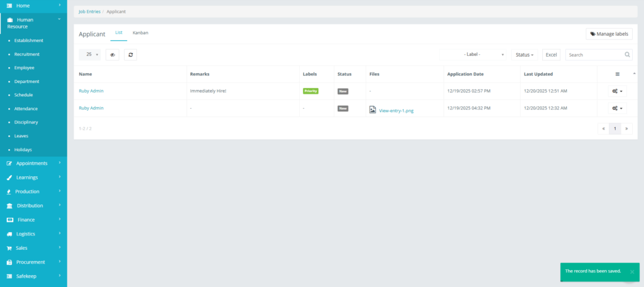
Task: Open Job Entries breadcrumb link
Action: pyautogui.click(x=89, y=11)
